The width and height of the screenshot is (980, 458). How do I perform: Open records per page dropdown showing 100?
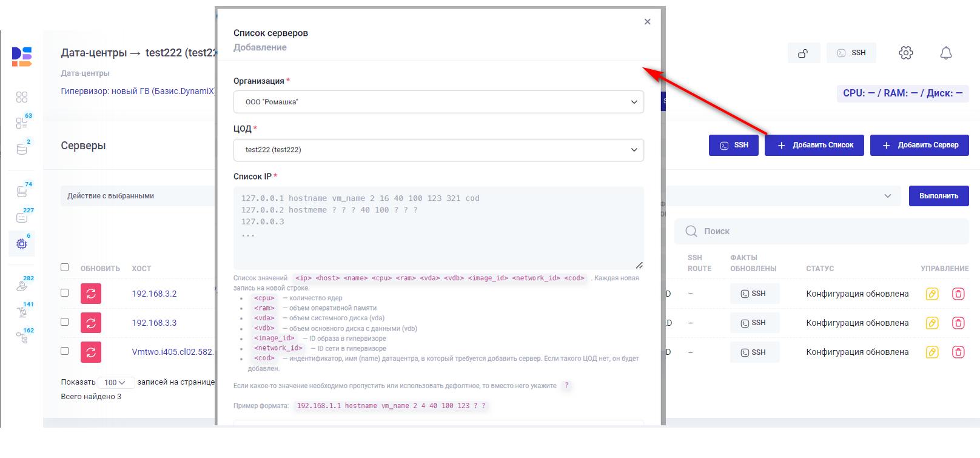pyautogui.click(x=115, y=383)
